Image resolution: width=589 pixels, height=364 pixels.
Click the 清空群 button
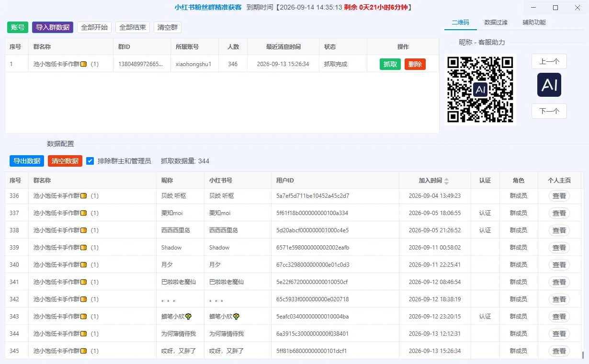coord(168,27)
